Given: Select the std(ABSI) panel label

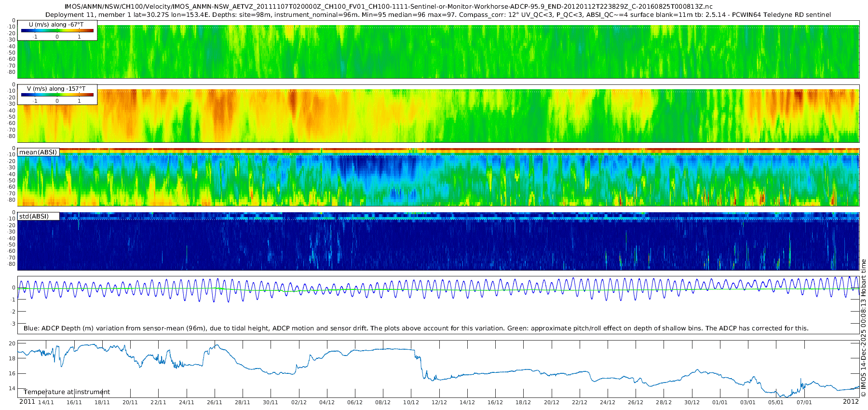Looking at the screenshot, I should (39, 216).
